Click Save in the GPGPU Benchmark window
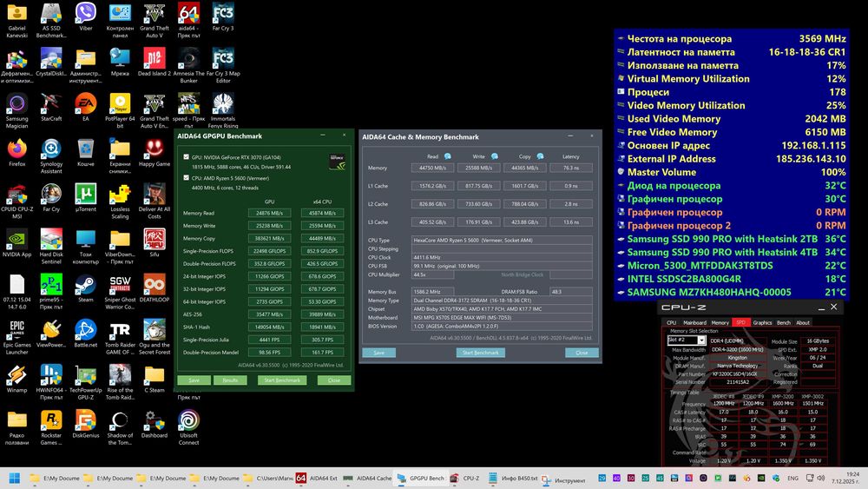This screenshot has width=868, height=489. [194, 380]
